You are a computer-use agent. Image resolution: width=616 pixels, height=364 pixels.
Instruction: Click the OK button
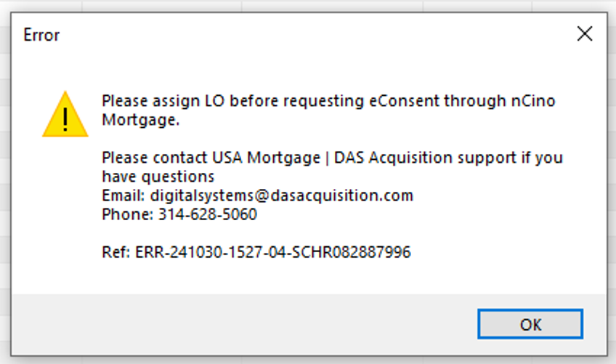coord(530,324)
